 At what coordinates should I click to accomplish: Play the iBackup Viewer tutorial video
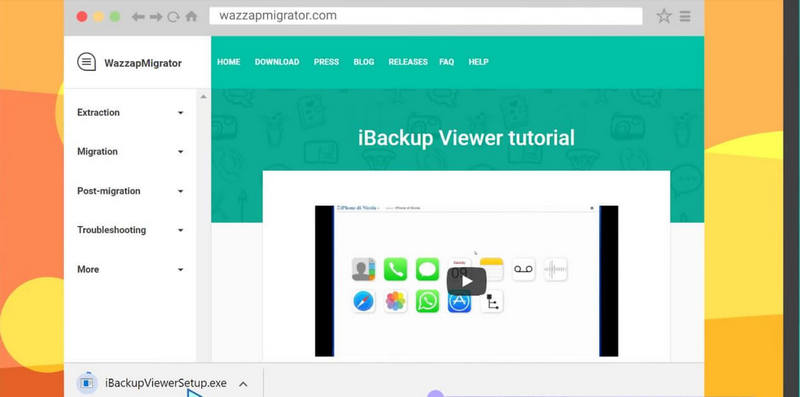point(466,281)
